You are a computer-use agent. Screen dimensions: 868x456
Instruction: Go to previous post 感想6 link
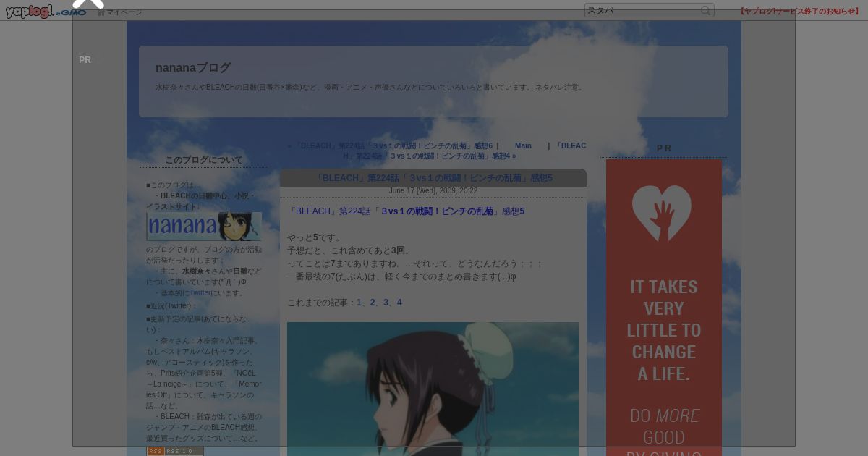click(393, 145)
